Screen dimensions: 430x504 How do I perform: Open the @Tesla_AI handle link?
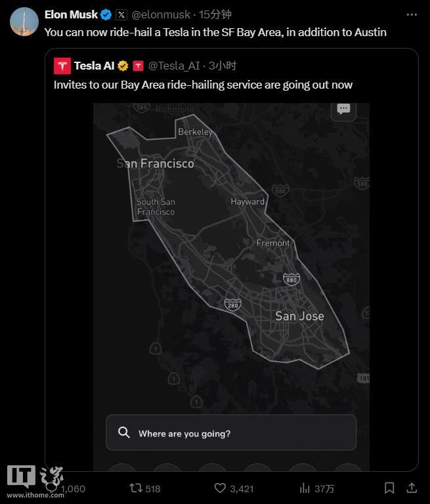pos(174,66)
